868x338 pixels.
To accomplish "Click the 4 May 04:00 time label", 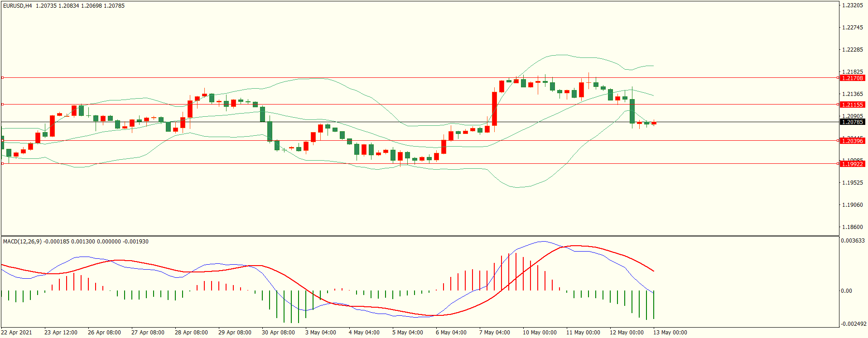I will click(x=364, y=333).
